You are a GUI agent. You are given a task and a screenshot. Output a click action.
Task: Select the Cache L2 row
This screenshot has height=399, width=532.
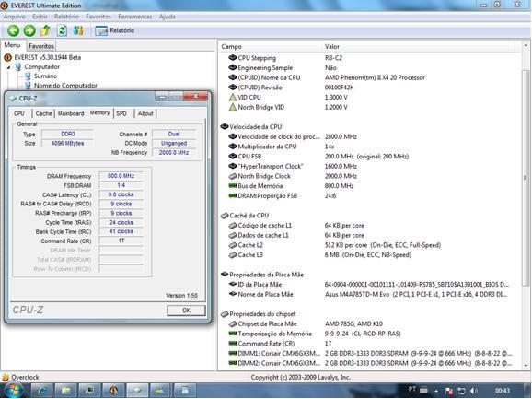click(369, 245)
